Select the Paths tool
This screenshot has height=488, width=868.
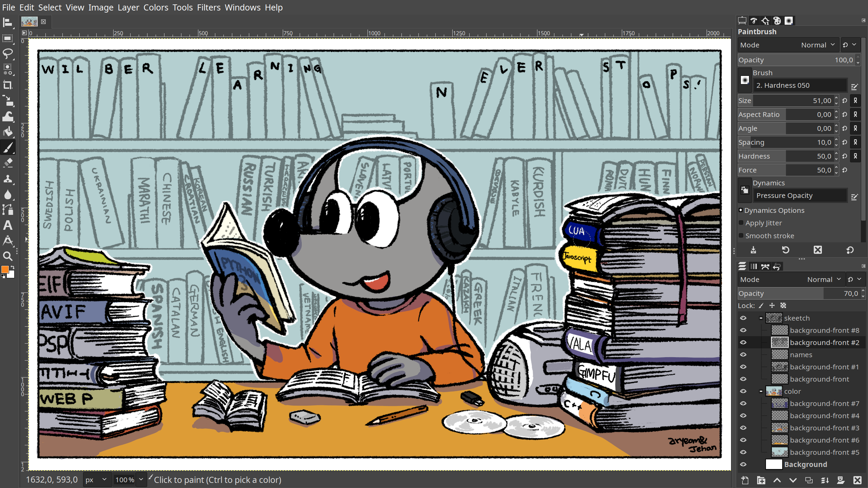7,210
